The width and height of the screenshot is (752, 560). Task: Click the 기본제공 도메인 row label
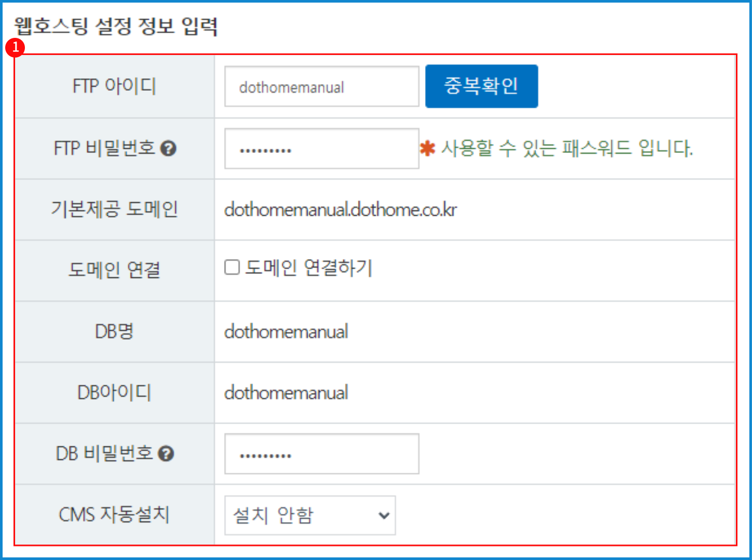click(x=114, y=209)
